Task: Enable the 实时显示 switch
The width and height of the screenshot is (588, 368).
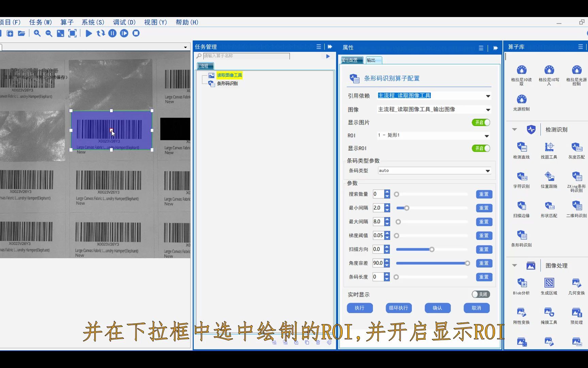Action: (x=481, y=294)
